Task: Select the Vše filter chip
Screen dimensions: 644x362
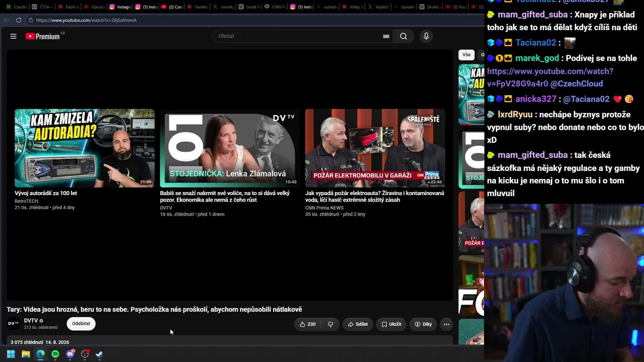Action: click(x=466, y=55)
